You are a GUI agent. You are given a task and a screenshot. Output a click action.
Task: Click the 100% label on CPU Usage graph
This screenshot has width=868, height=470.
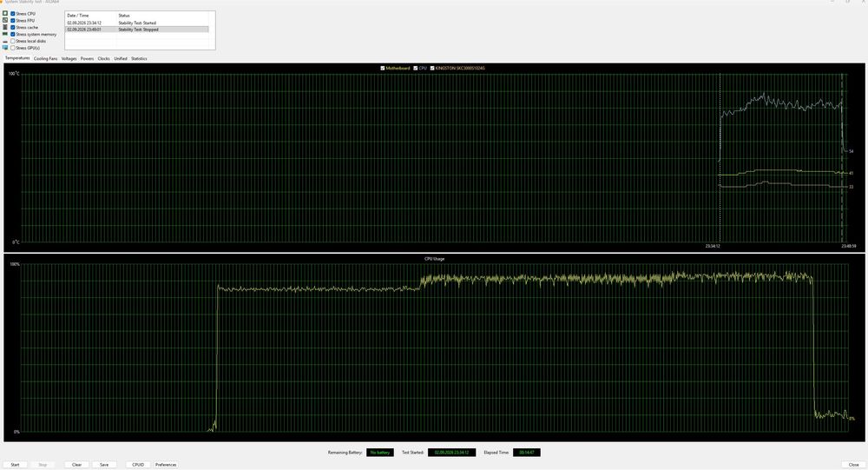click(x=15, y=264)
